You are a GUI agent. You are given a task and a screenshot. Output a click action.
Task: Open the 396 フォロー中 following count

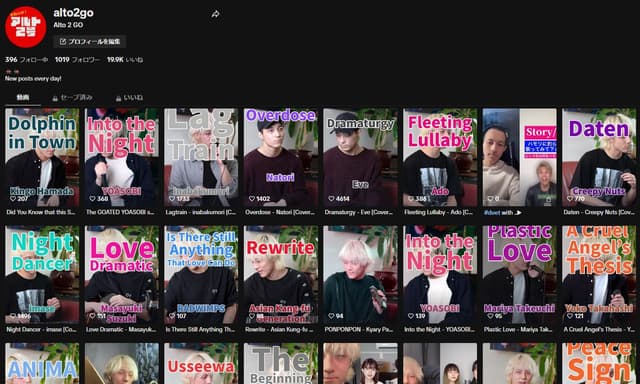click(26, 60)
